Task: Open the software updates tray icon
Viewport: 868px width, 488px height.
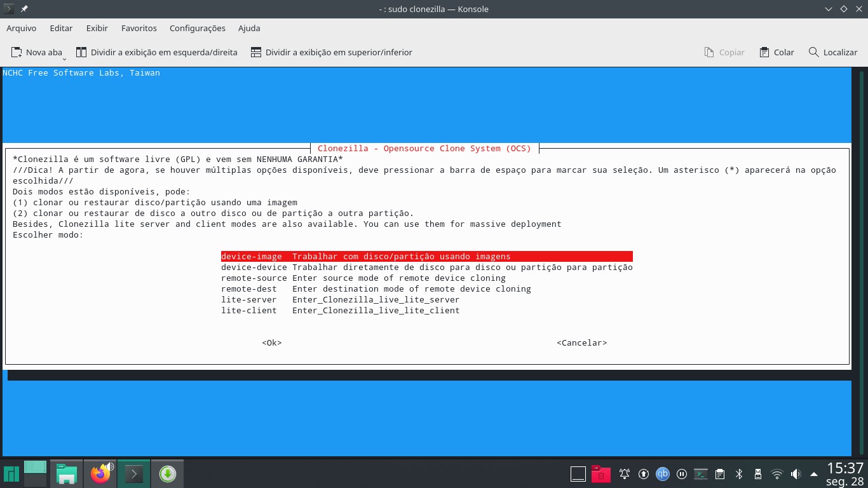Action: [x=644, y=474]
